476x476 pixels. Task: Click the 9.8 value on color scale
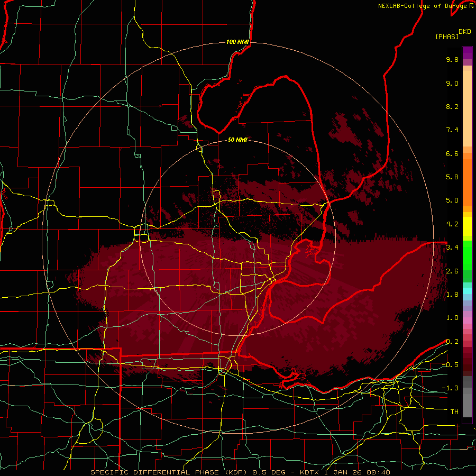click(x=452, y=59)
